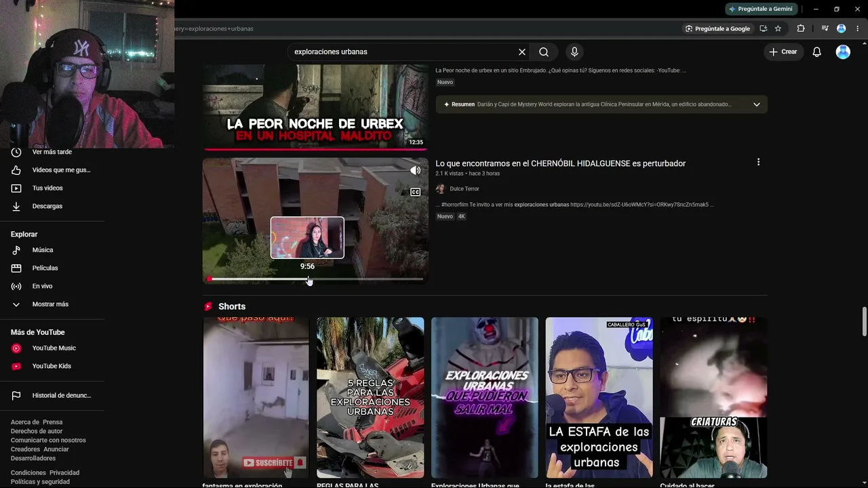Screen dimensions: 868x488
Task: Open the browser extensions puzzle icon
Action: tap(801, 28)
